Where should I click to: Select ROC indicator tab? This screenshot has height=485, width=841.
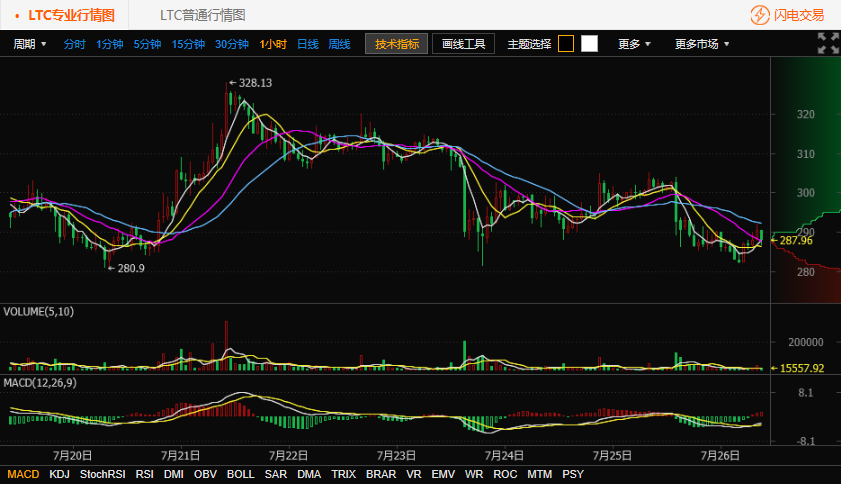[505, 474]
